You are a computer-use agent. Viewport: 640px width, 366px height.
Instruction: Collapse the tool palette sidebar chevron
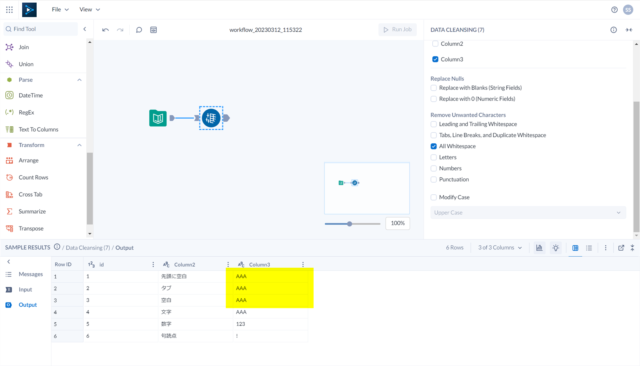click(x=85, y=29)
